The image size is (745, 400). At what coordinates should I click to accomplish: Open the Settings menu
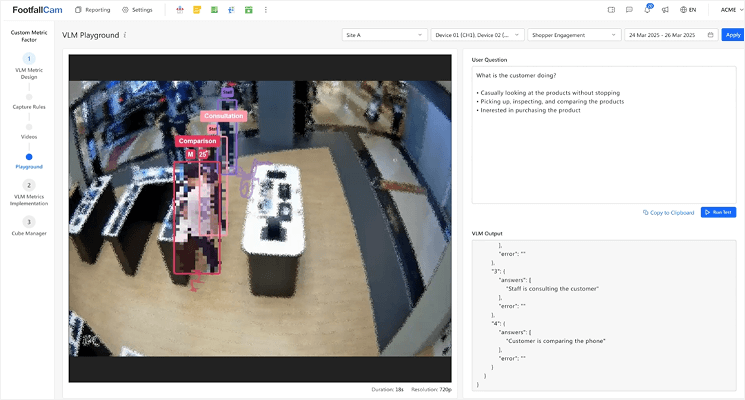tap(137, 10)
